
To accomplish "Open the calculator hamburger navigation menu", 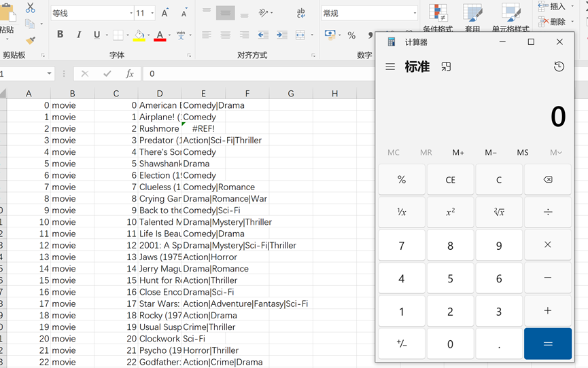I will point(390,67).
